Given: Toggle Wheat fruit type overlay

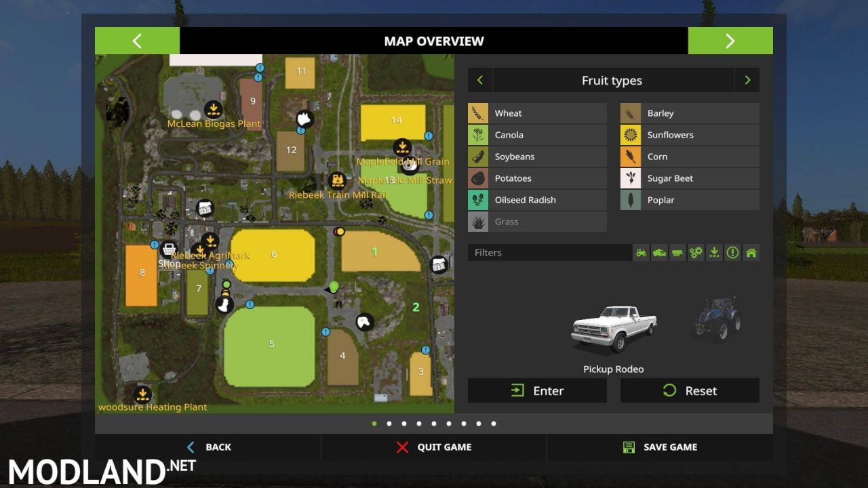Looking at the screenshot, I should click(x=537, y=113).
